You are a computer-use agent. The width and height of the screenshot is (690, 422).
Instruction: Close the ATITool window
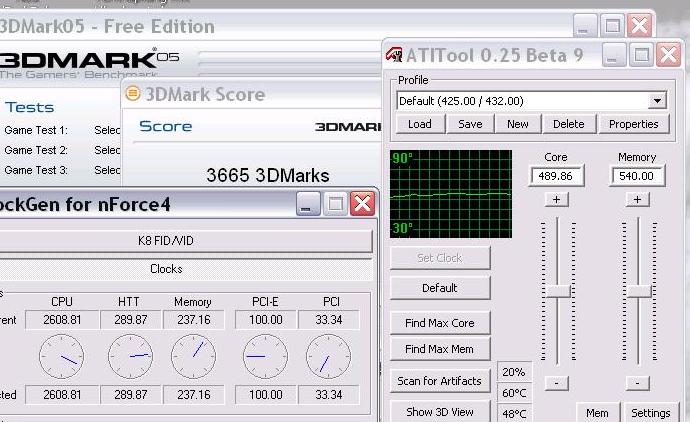pos(668,55)
